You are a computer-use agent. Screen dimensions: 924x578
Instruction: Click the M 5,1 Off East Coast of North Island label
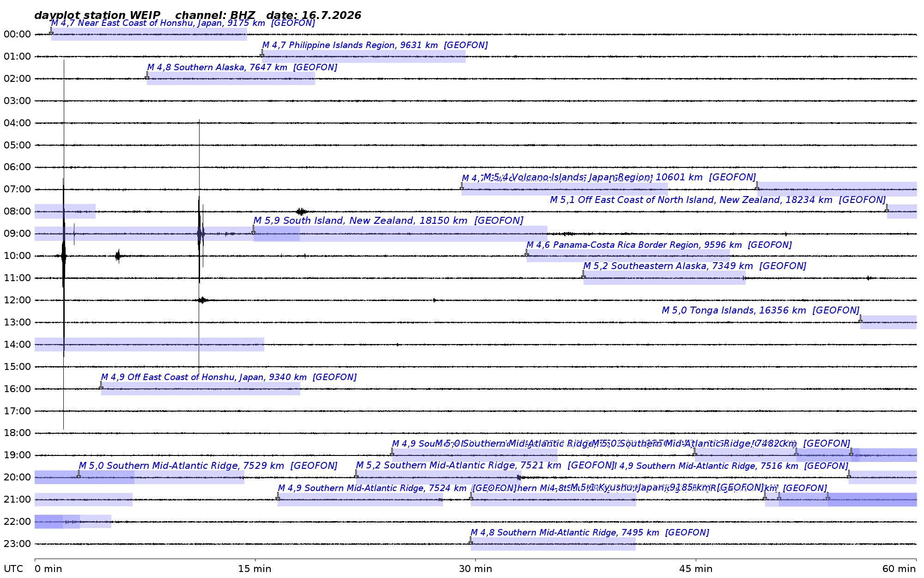[x=717, y=200]
